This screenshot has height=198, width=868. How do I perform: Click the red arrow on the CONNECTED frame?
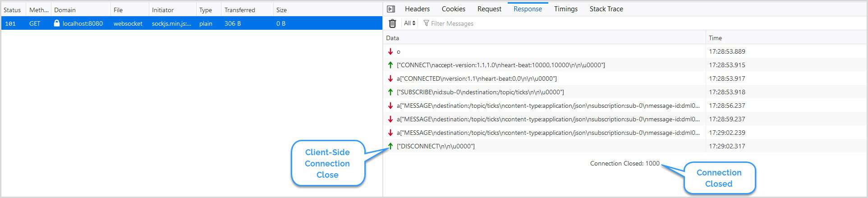[x=390, y=78]
